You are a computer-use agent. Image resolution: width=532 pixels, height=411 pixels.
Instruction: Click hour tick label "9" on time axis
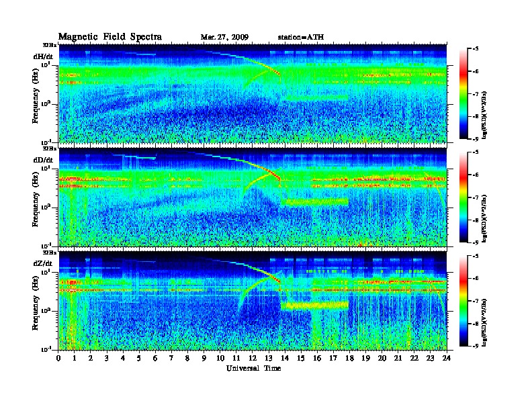point(204,359)
